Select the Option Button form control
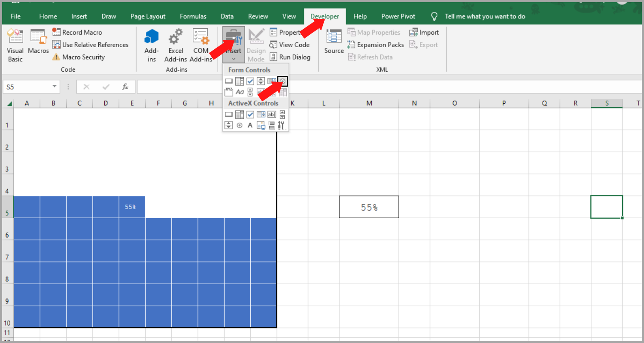This screenshot has height=343, width=644. [283, 81]
